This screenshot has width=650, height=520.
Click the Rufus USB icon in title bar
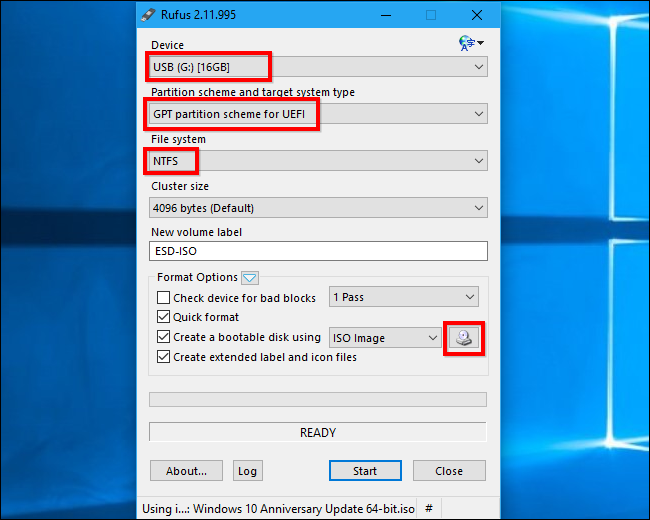[x=151, y=15]
